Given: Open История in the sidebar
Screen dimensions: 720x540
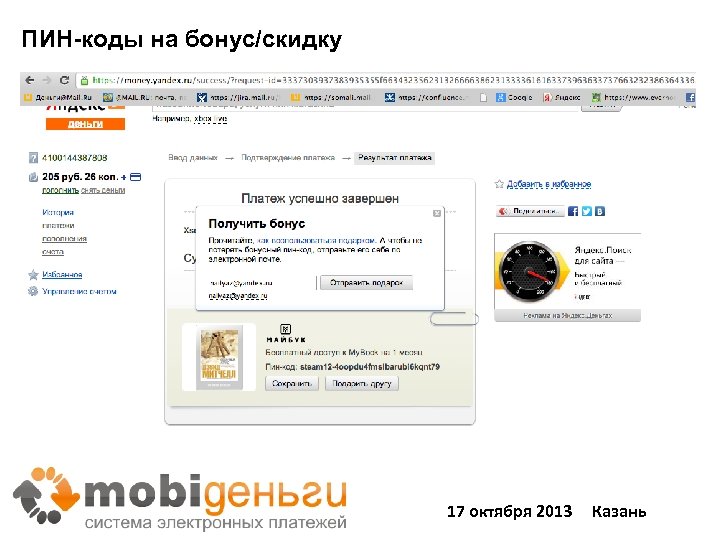Looking at the screenshot, I should point(58,212).
